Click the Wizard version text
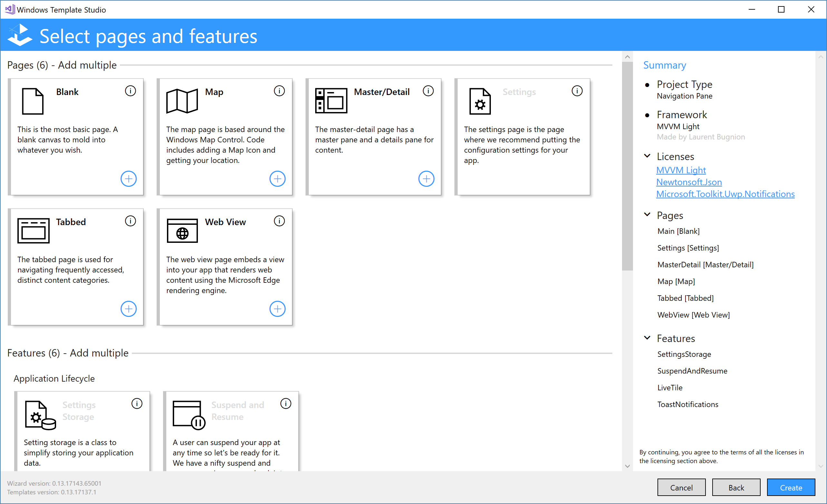Viewport: 827px width, 504px height. [x=54, y=483]
